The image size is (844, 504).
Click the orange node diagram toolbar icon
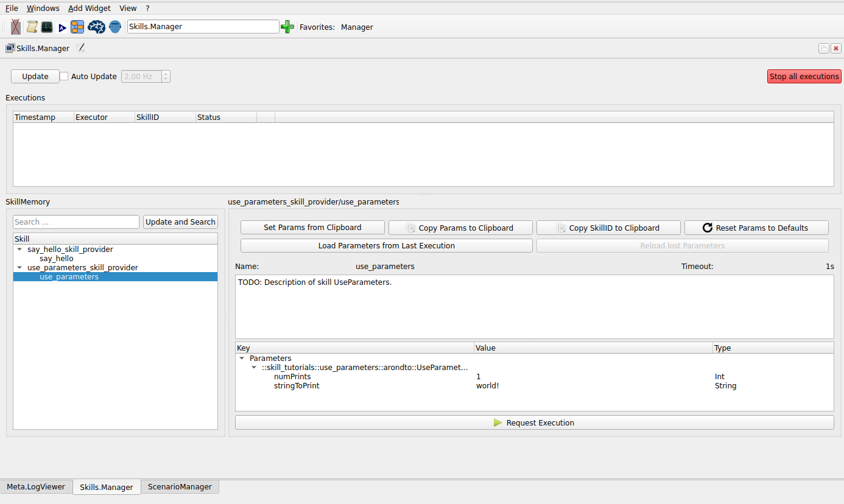77,27
